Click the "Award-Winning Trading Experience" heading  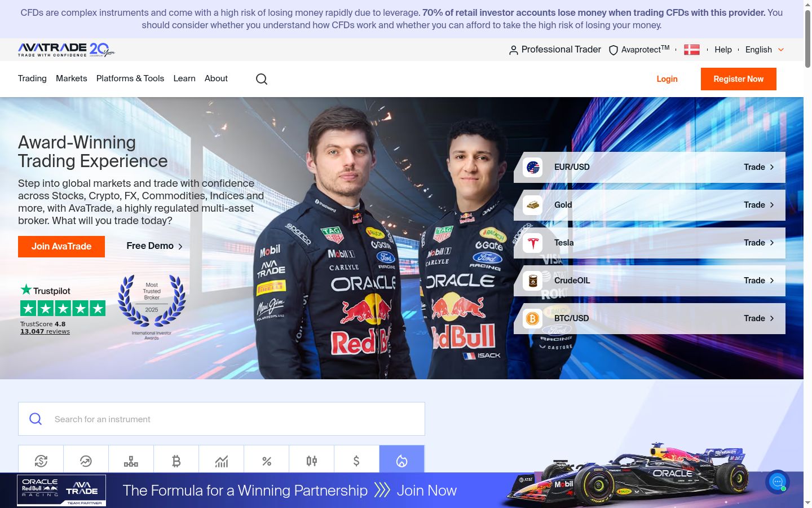click(x=93, y=152)
